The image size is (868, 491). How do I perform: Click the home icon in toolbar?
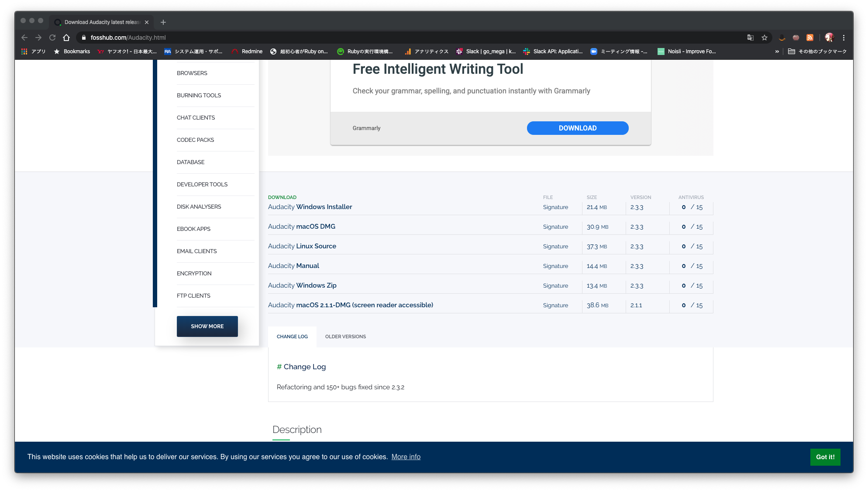66,38
